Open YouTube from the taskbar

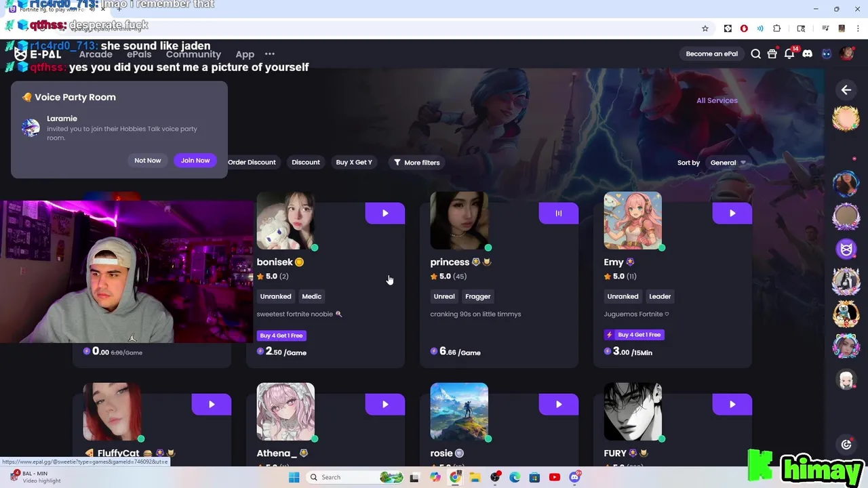pos(555,477)
